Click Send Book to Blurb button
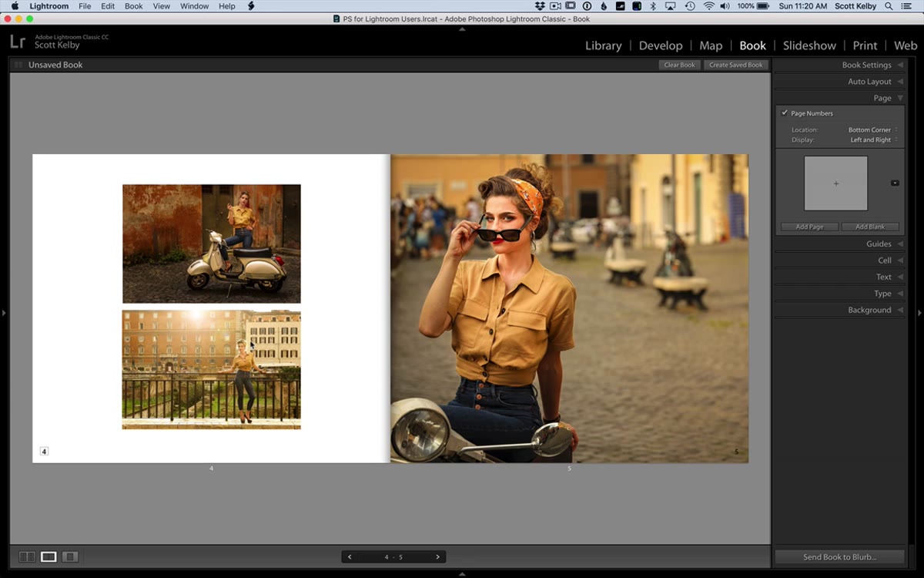The width and height of the screenshot is (924, 578). [x=839, y=556]
